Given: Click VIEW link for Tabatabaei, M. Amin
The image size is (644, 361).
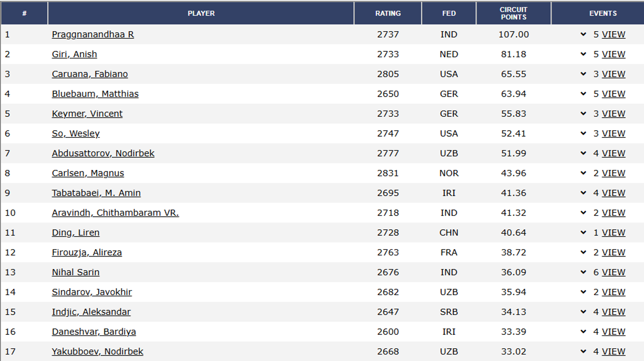Looking at the screenshot, I should (613, 193).
